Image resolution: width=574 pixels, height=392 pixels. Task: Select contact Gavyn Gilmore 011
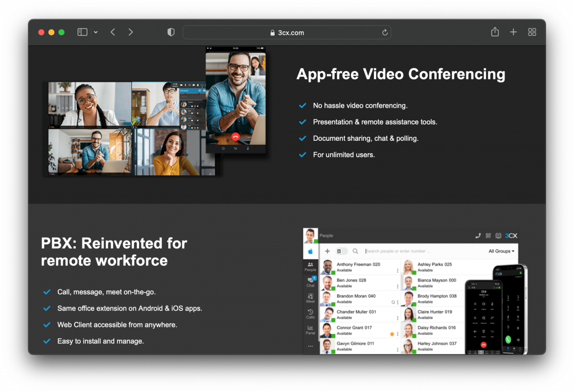[x=360, y=345]
